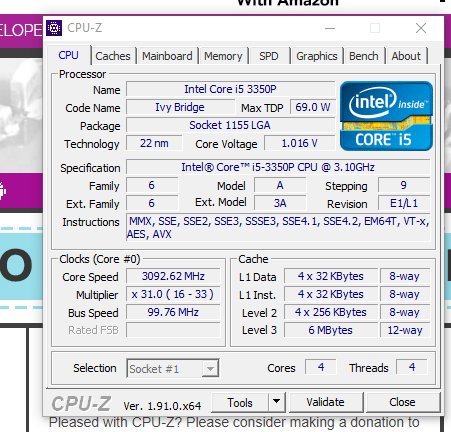Screen dimensions: 451x432
Task: Switch to the Memory tab
Action: pyautogui.click(x=223, y=56)
